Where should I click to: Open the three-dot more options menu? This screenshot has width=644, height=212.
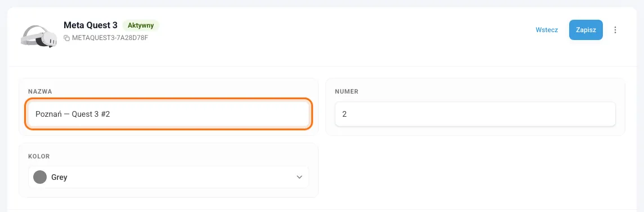click(x=615, y=30)
